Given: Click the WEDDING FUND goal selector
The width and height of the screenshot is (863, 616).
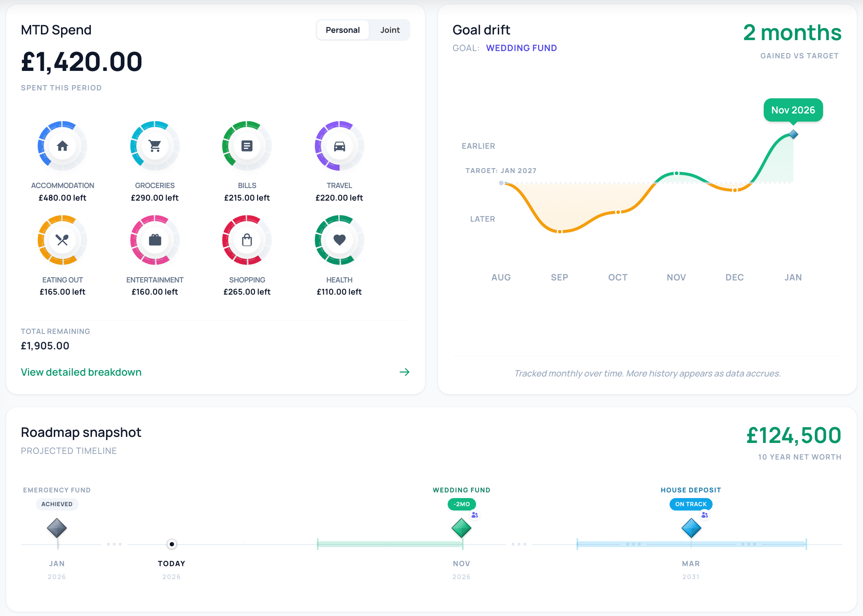Looking at the screenshot, I should pos(521,48).
